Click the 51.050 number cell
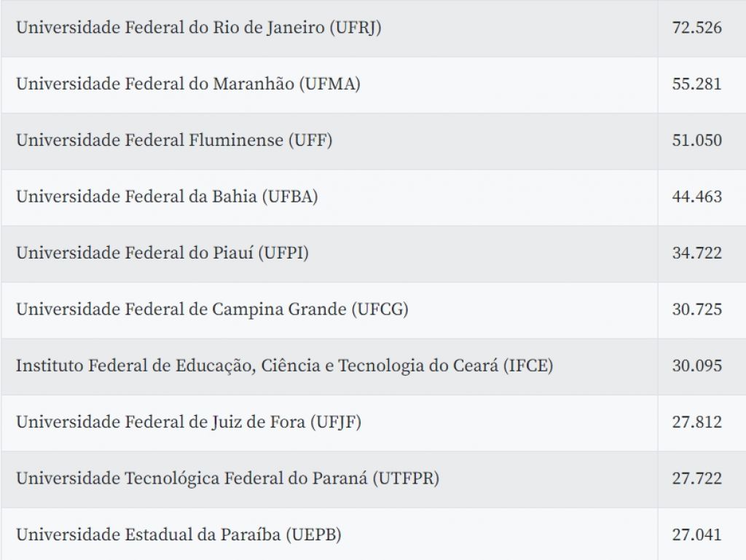This screenshot has width=746, height=560. pyautogui.click(x=696, y=141)
